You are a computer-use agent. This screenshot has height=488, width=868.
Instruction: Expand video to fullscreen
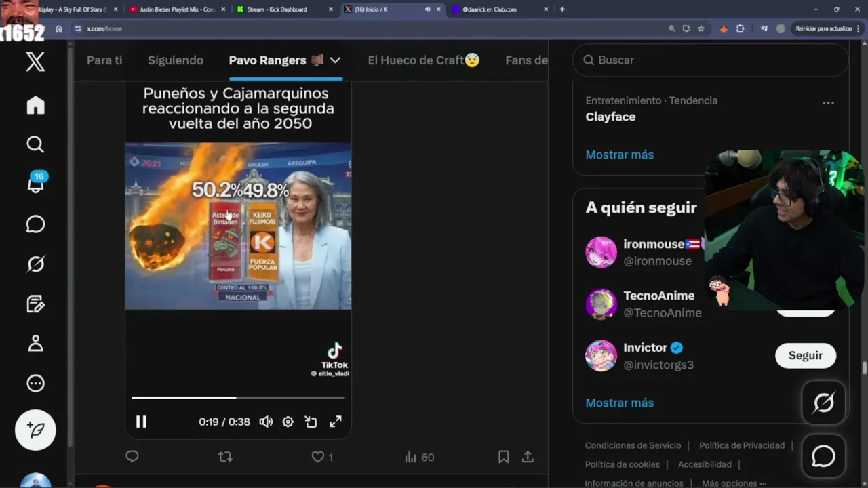click(x=335, y=422)
